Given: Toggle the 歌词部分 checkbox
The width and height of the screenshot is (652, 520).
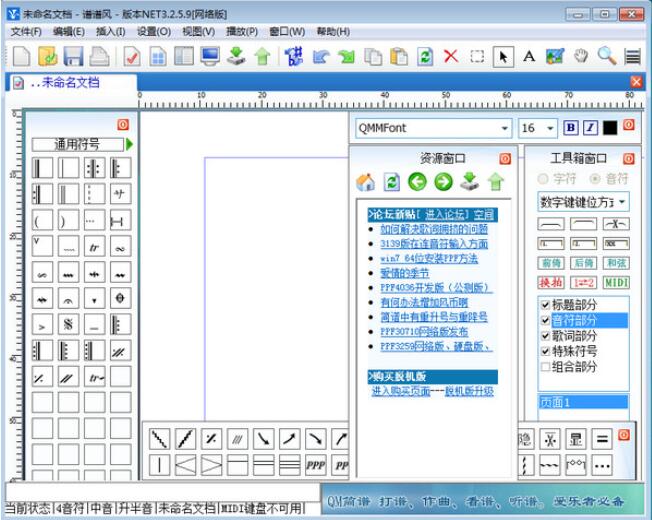Looking at the screenshot, I should (545, 336).
